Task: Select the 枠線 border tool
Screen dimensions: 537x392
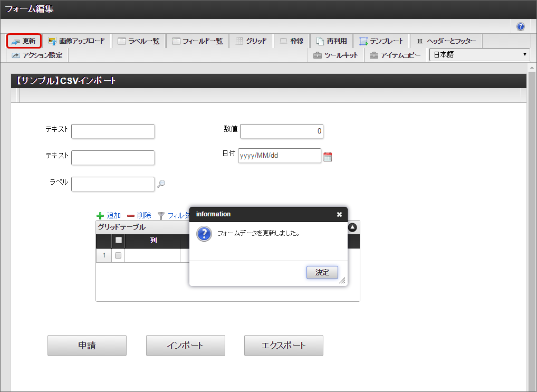Action: [292, 41]
